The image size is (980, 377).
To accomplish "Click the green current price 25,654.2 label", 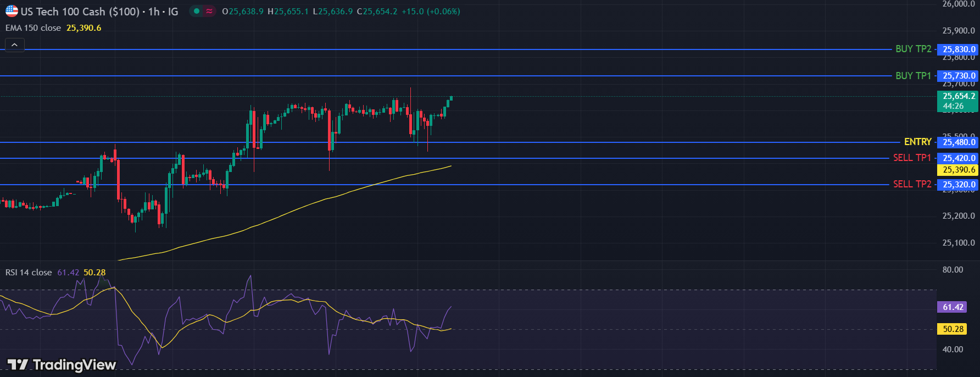I will point(959,101).
